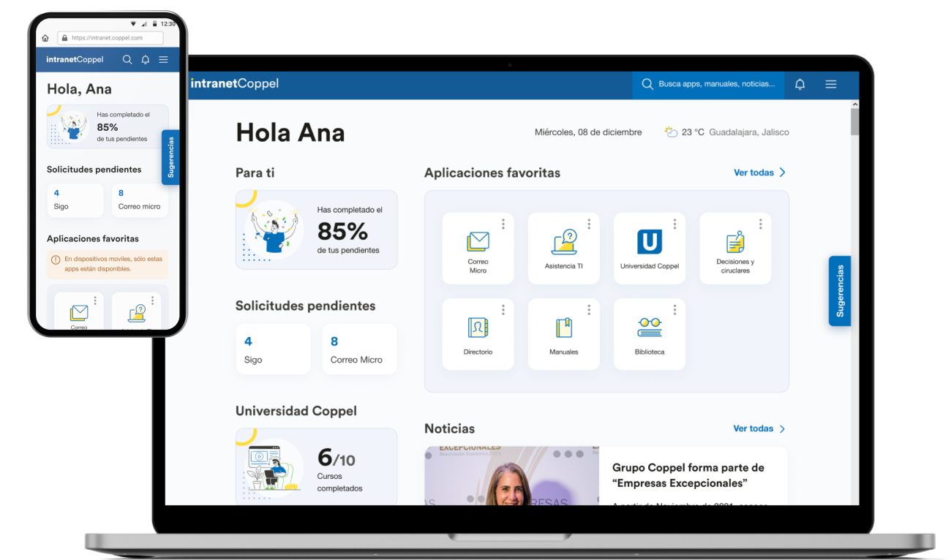
Task: Open Decisiones y circulares app icon
Action: [x=735, y=242]
